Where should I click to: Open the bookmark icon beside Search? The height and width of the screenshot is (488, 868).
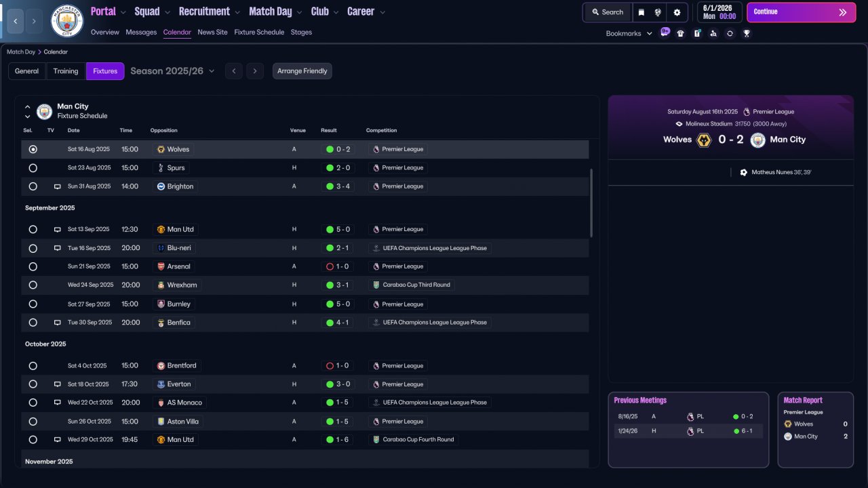click(642, 12)
